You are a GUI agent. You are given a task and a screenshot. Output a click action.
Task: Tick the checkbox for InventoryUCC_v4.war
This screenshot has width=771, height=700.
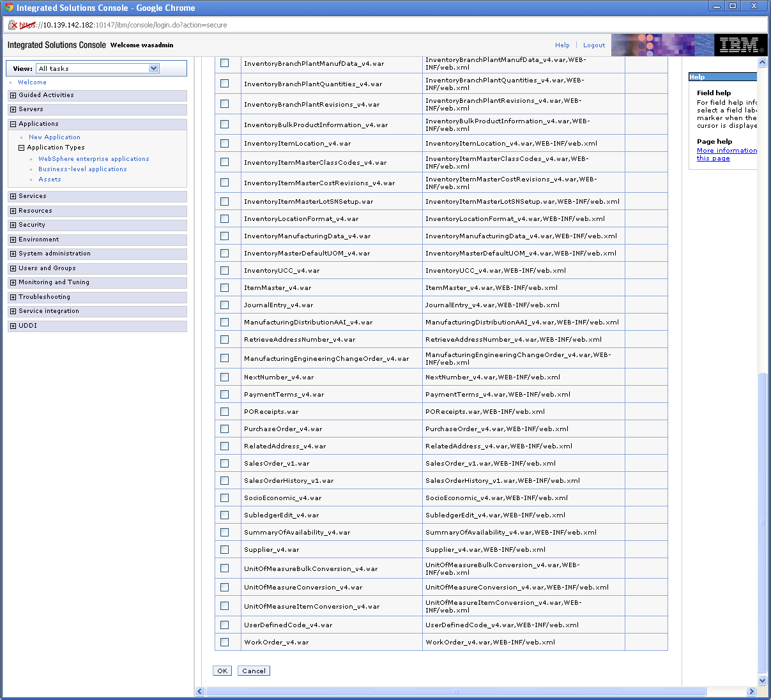pos(224,270)
